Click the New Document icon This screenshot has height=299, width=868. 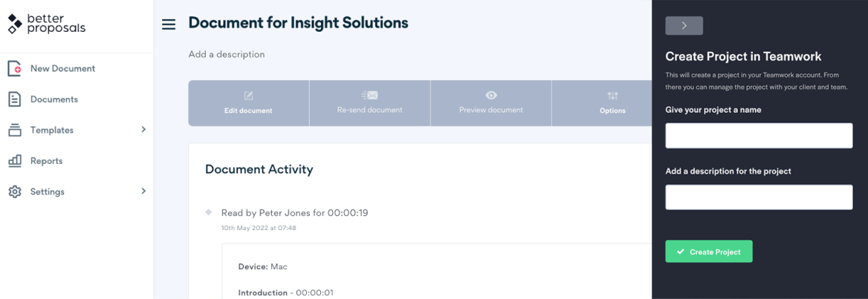15,68
